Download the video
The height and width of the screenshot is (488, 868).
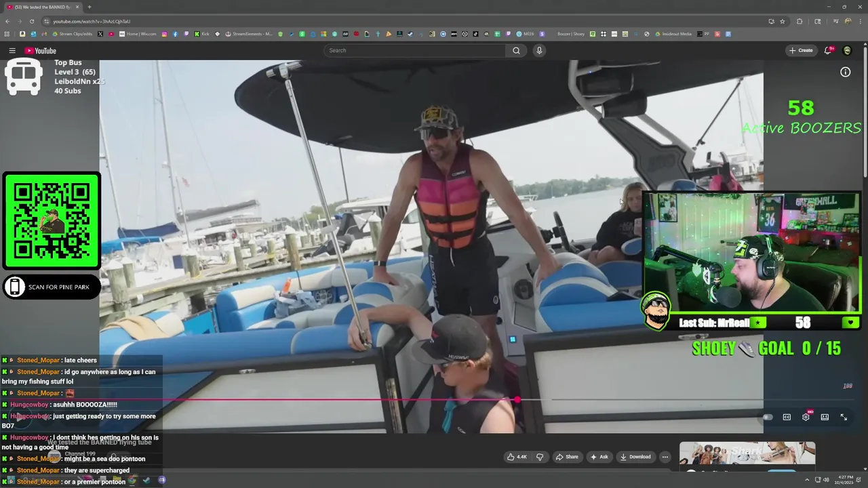click(x=635, y=457)
